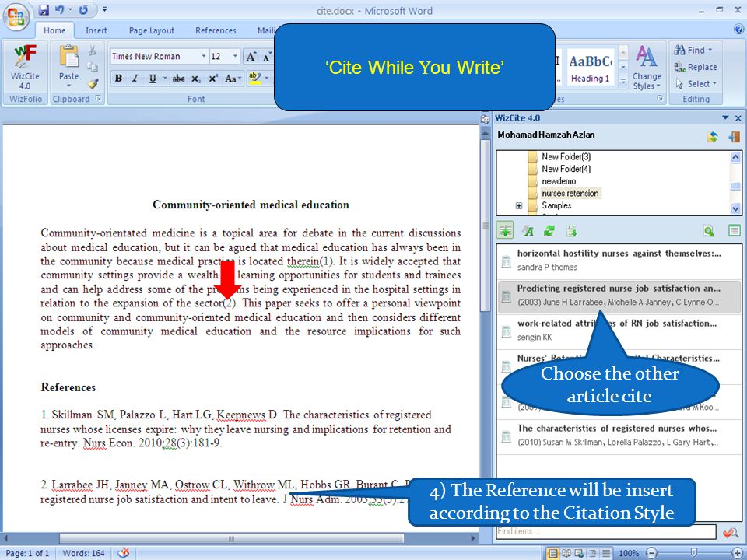Toggle italic formatting

point(135,79)
